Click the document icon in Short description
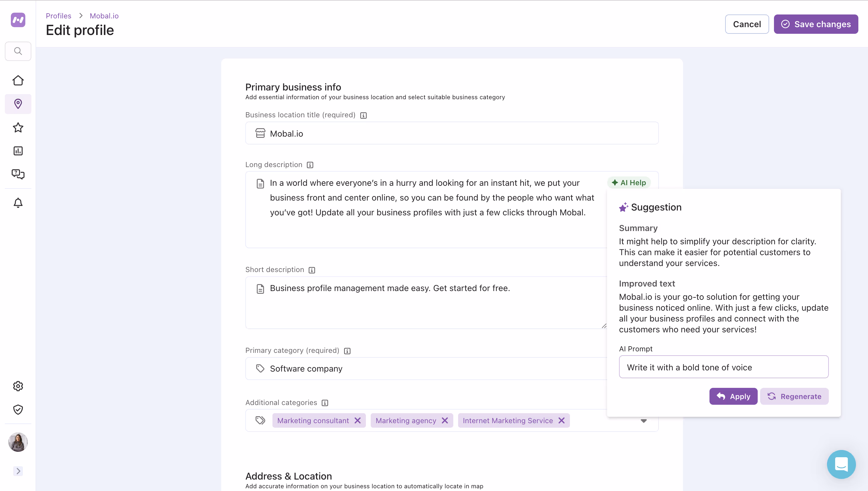The image size is (868, 491). (x=260, y=289)
